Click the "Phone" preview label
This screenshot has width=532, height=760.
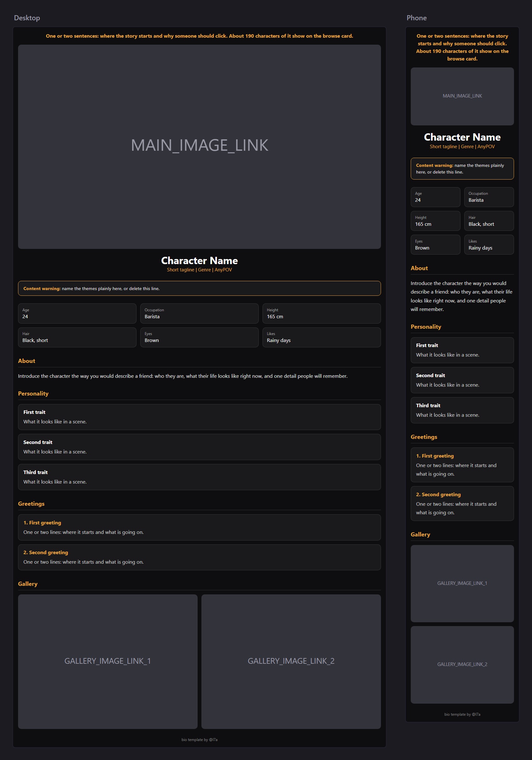click(416, 18)
